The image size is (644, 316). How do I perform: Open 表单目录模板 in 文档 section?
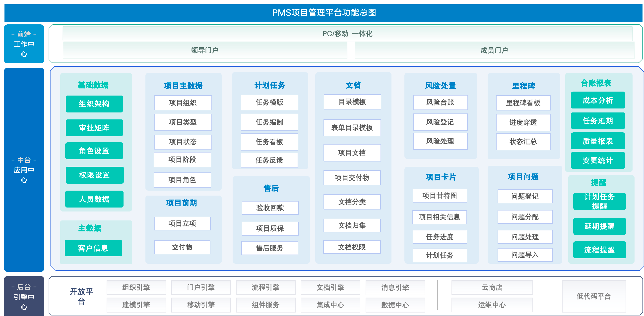[x=352, y=128]
